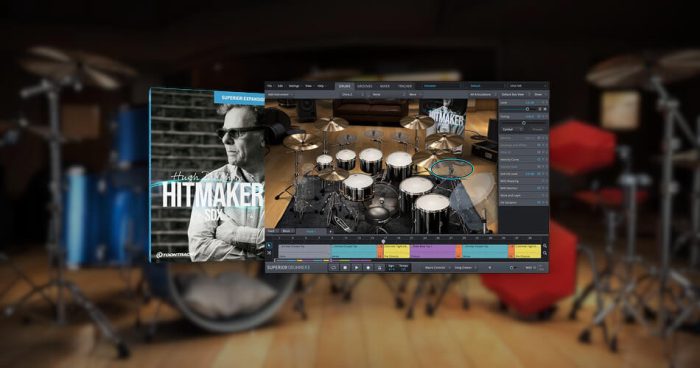Screen dimensions: 700x368
Task: Adjust the Tuning slider knob
Action: click(524, 122)
